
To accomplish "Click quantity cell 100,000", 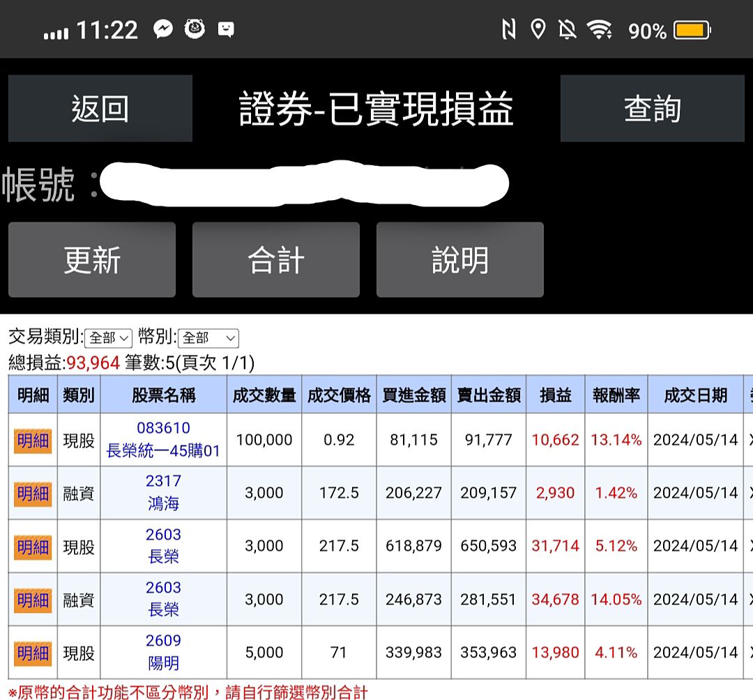I will point(264,440).
